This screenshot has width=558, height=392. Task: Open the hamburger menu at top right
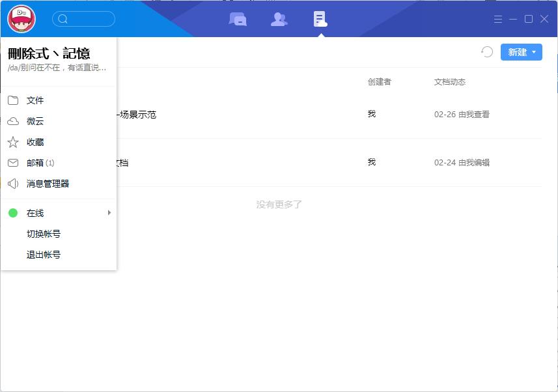tap(497, 19)
